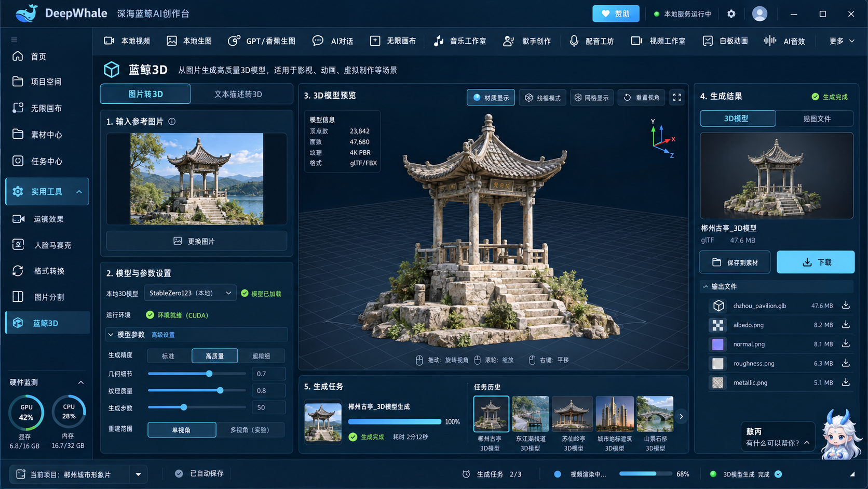Open the 本地3D模型 StableZero123 dropdown
Viewport: 868px width, 489px height.
click(x=190, y=293)
